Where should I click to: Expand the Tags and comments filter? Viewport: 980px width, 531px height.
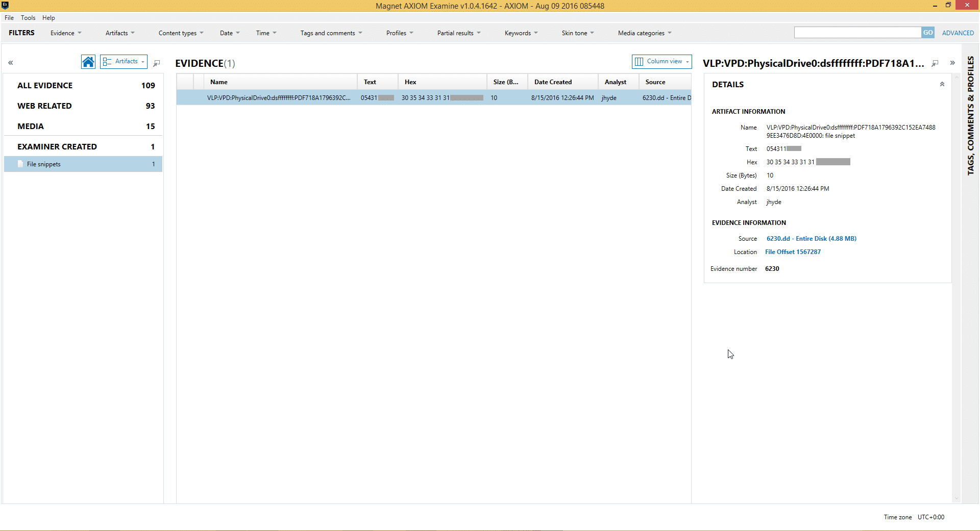(x=331, y=33)
